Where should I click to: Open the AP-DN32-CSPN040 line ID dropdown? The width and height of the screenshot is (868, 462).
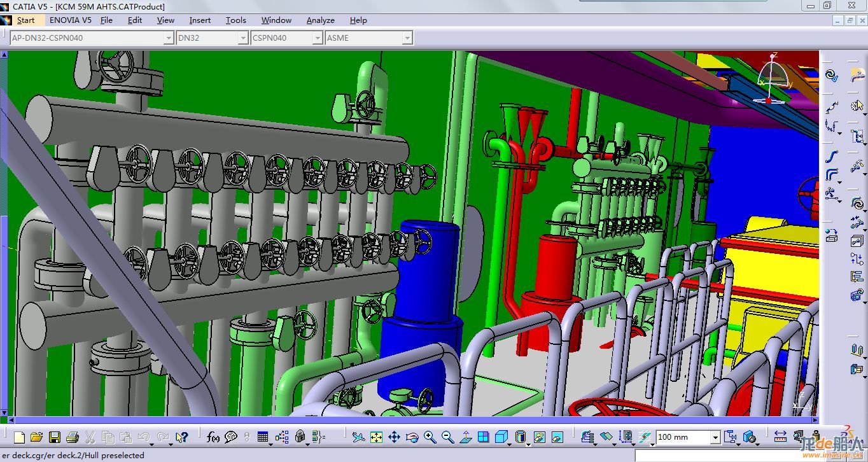click(x=168, y=38)
